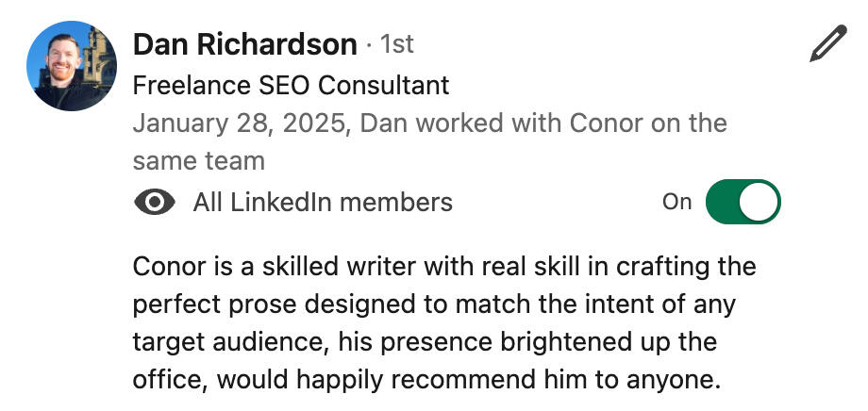
Task: Click the line starting "perfect prose designed"
Action: 434,305
